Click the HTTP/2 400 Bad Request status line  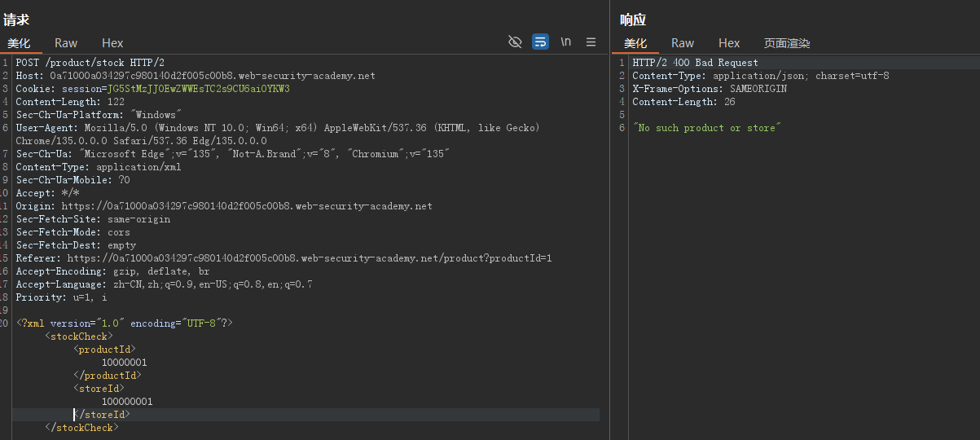point(695,63)
